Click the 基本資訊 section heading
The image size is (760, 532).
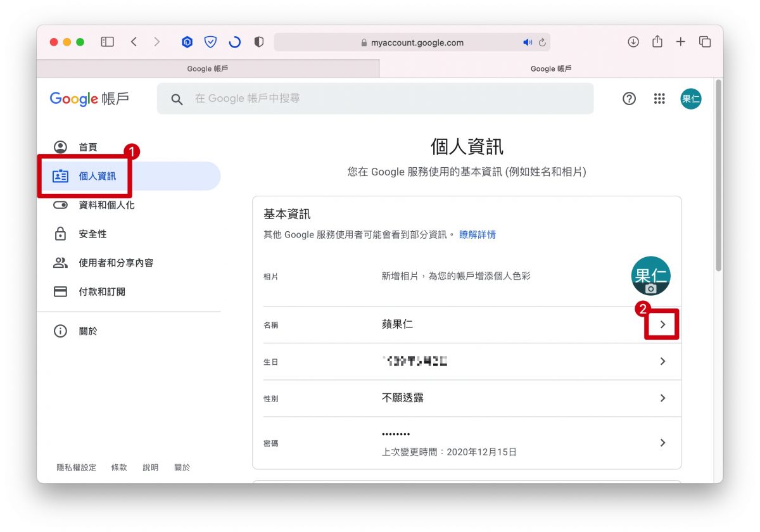[x=287, y=214]
